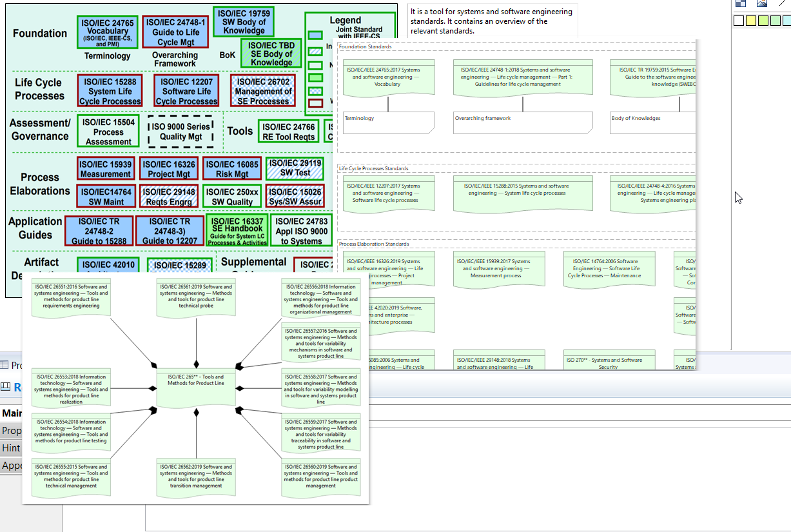Pick the yellow color swatch

pyautogui.click(x=752, y=21)
